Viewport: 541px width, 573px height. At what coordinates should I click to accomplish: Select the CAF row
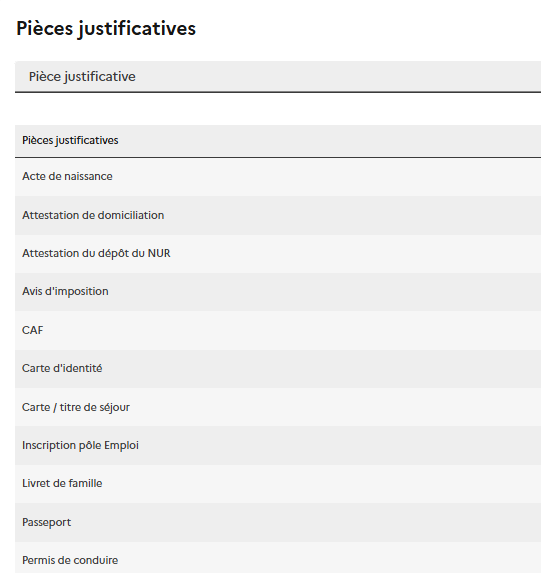pyautogui.click(x=278, y=330)
